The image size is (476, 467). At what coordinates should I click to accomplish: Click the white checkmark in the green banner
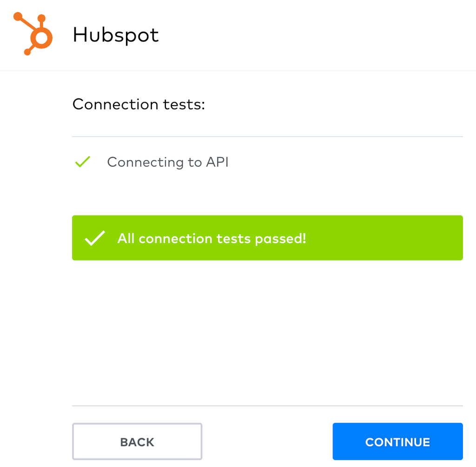click(x=95, y=238)
